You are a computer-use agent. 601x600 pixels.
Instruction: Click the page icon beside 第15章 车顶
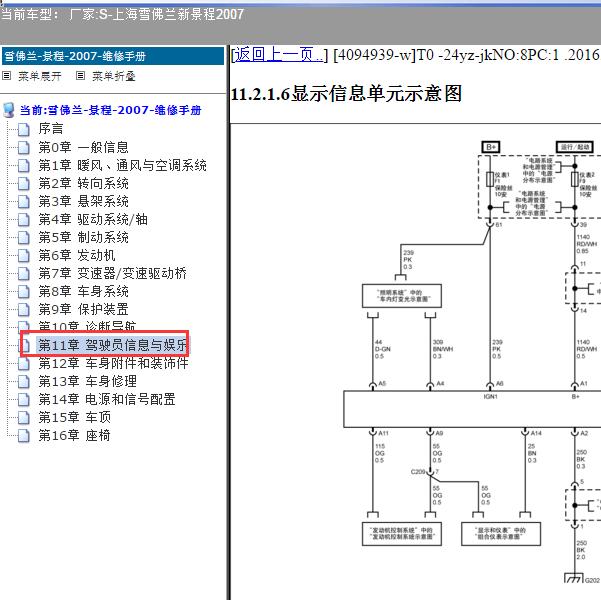(24, 418)
